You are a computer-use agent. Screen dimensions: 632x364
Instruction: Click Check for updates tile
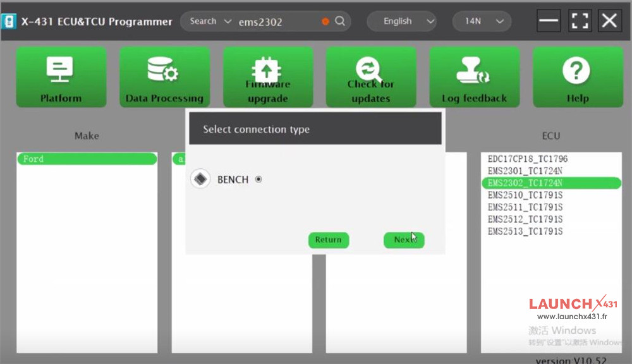370,77
